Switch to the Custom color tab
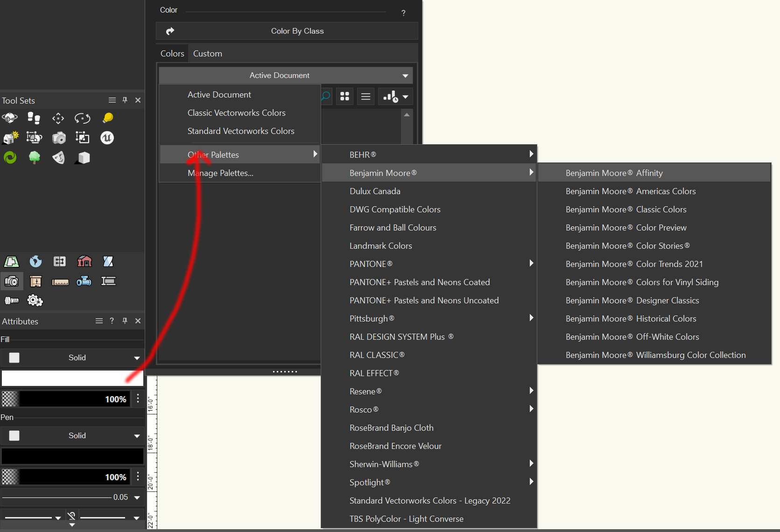 click(207, 54)
